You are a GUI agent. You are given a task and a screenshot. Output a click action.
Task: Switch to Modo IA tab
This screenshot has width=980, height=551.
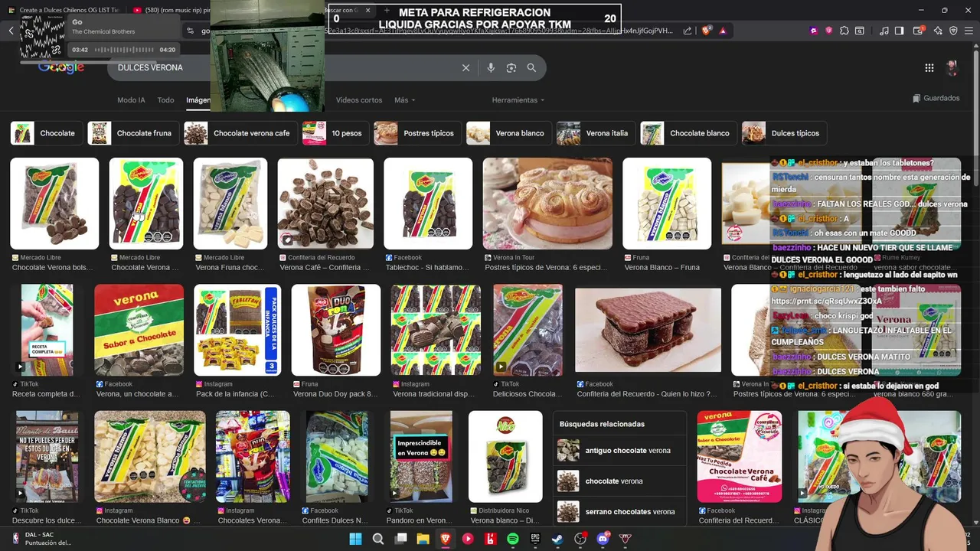coord(131,100)
